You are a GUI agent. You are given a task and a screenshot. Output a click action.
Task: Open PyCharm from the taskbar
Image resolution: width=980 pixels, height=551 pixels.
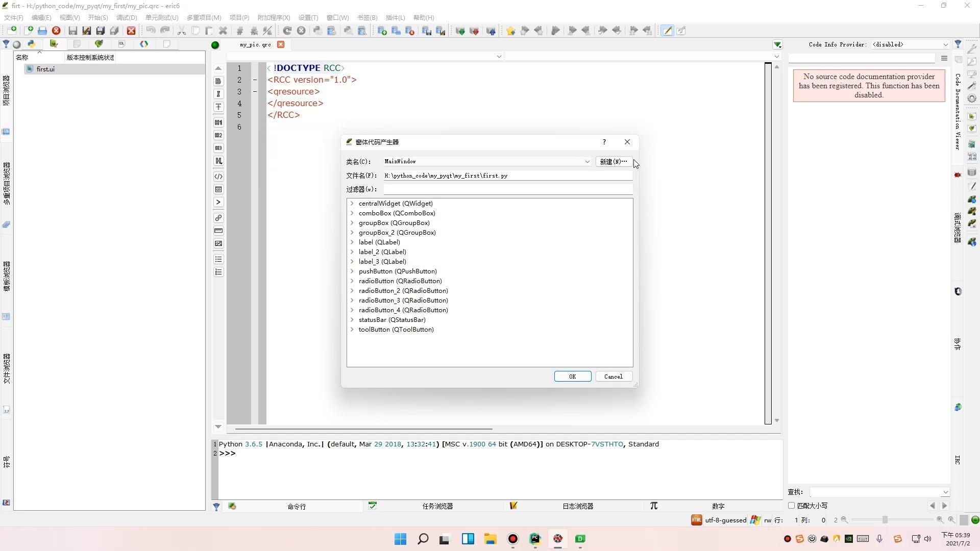coord(535,539)
